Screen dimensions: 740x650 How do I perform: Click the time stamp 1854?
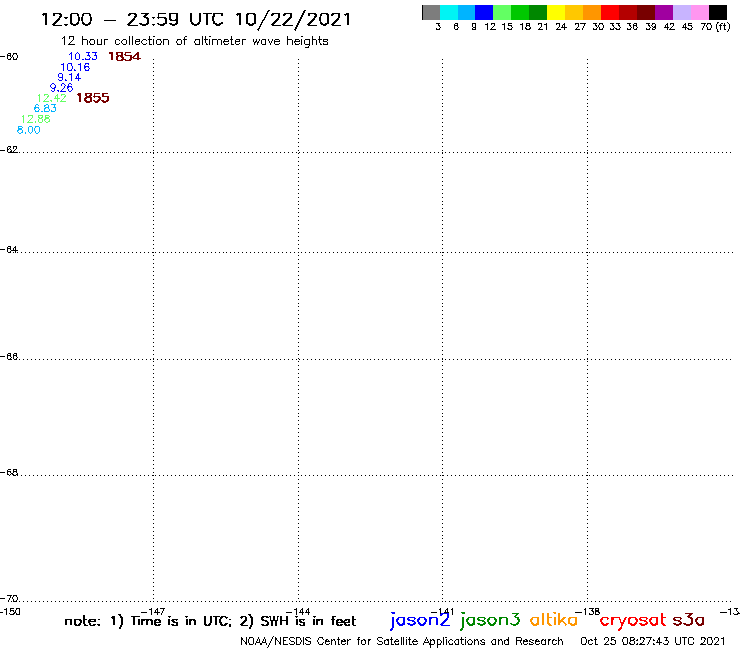(125, 56)
